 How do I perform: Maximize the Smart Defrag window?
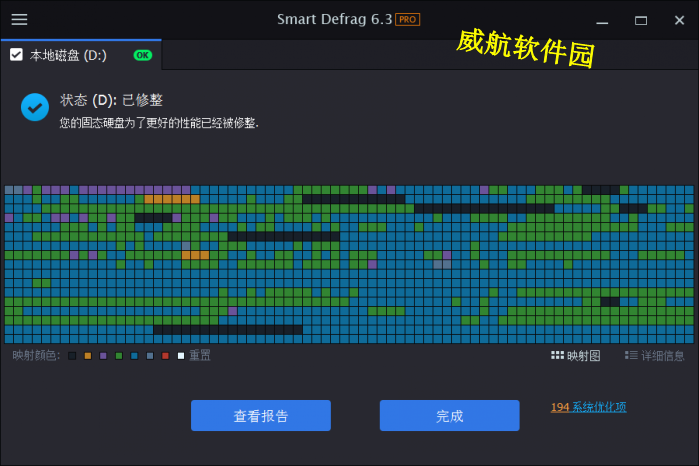(641, 21)
